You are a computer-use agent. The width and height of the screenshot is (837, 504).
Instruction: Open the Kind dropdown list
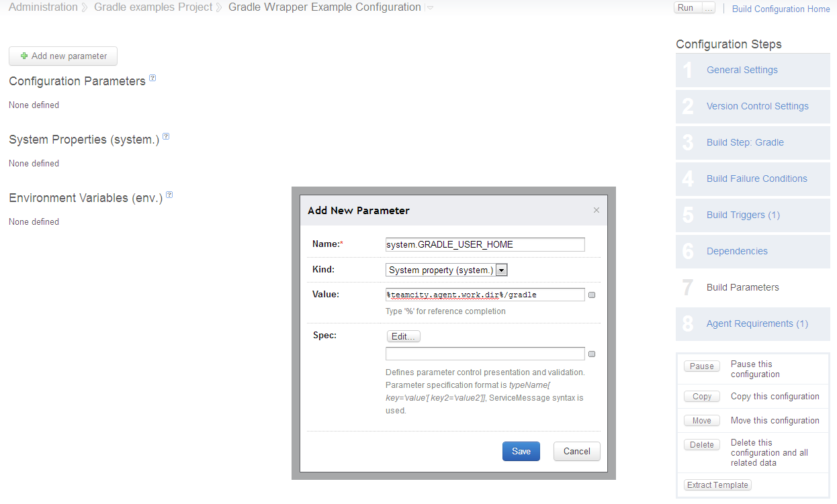pyautogui.click(x=500, y=270)
